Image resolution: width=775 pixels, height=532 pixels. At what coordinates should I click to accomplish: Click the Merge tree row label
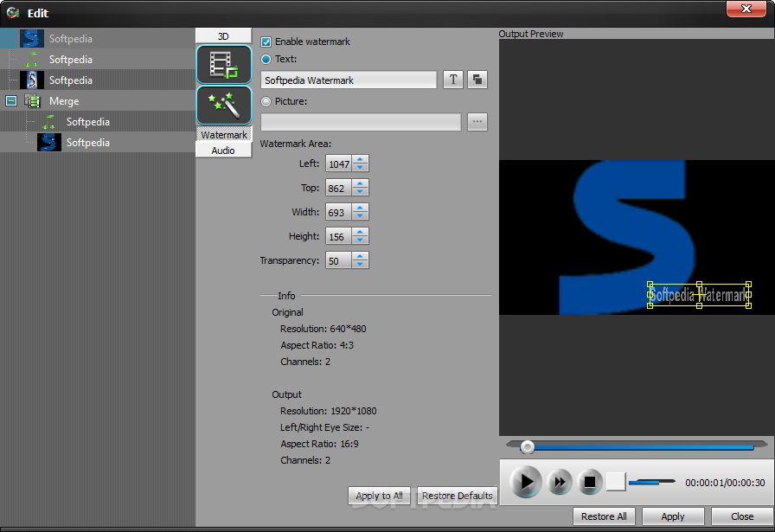click(64, 101)
